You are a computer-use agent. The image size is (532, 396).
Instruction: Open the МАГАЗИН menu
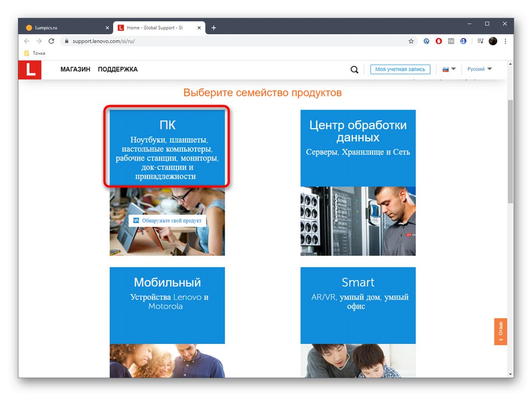pyautogui.click(x=76, y=69)
